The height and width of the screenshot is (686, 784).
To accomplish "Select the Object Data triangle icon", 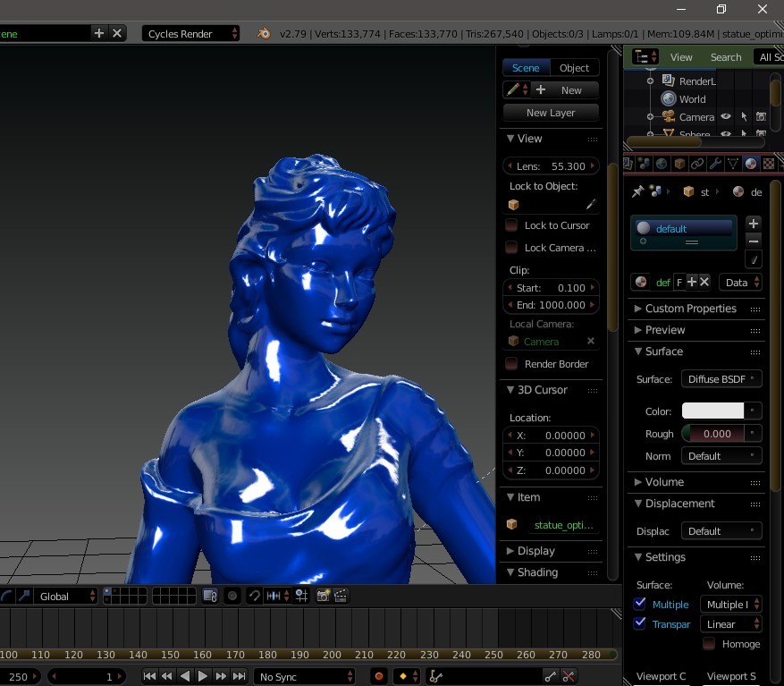I will 733,163.
